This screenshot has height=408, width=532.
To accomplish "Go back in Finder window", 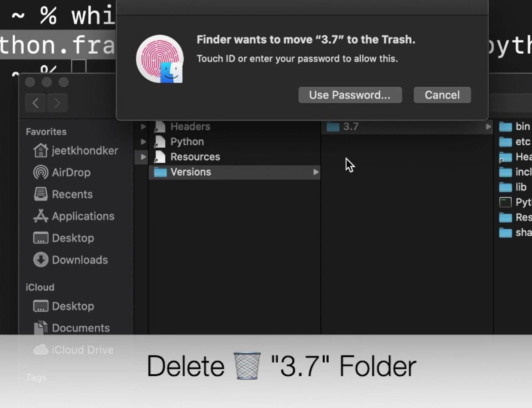I will tap(36, 103).
